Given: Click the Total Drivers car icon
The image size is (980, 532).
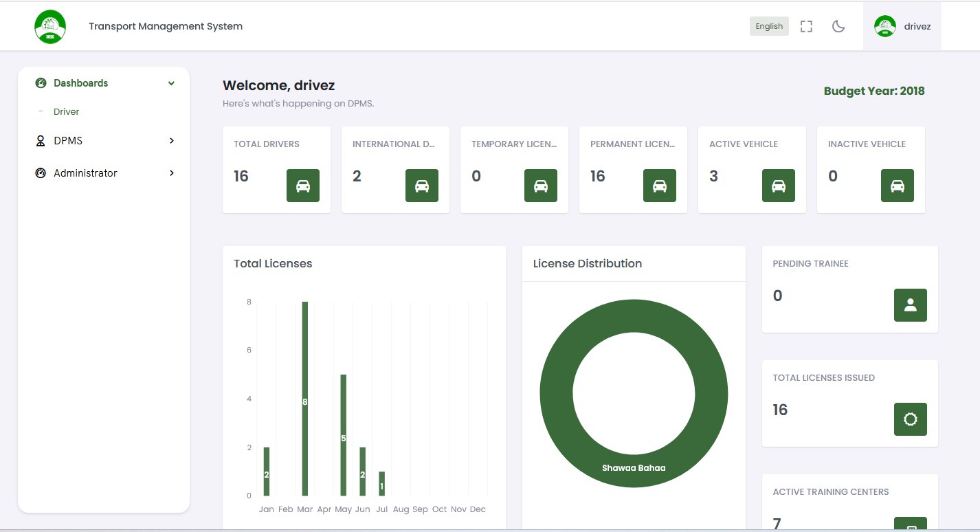Looking at the screenshot, I should click(303, 186).
